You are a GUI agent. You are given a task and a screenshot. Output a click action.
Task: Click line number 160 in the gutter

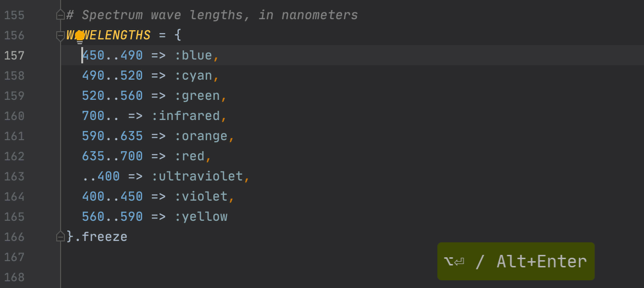coord(14,116)
